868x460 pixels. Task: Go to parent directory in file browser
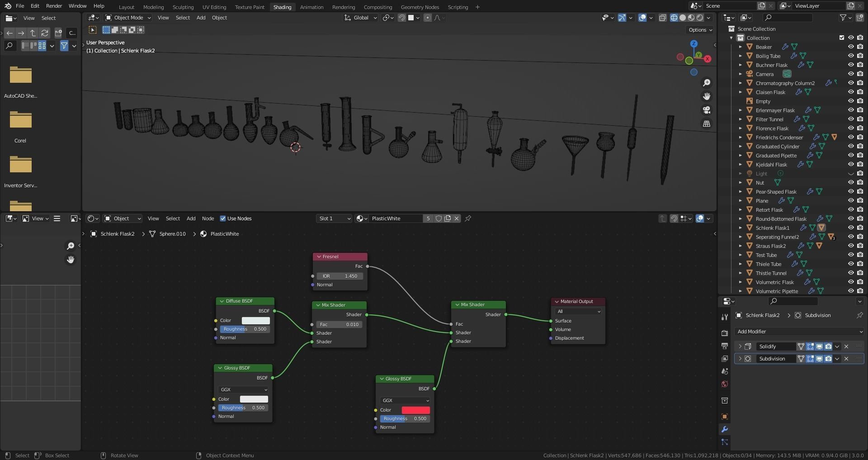(33, 33)
